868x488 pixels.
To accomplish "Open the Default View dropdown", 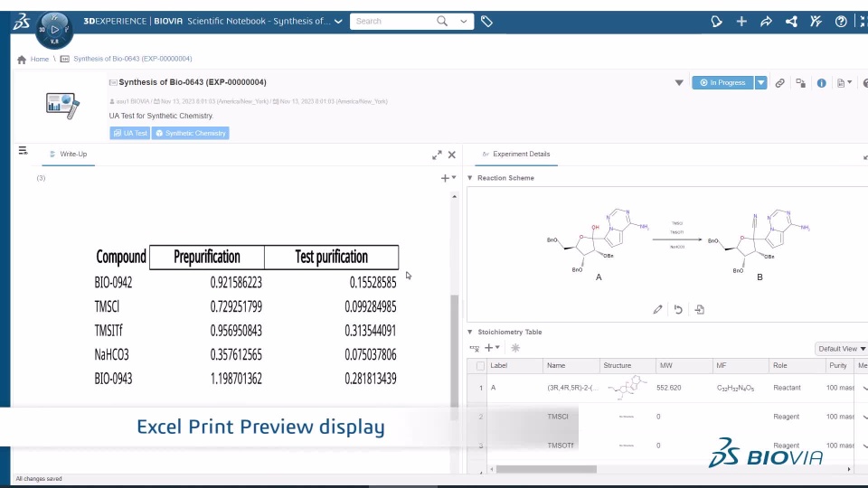I will pyautogui.click(x=841, y=349).
